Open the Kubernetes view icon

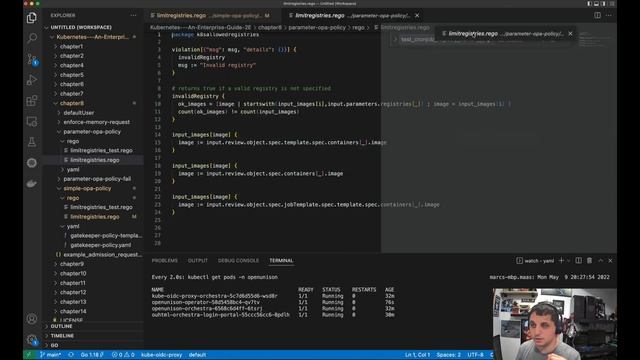32,163
